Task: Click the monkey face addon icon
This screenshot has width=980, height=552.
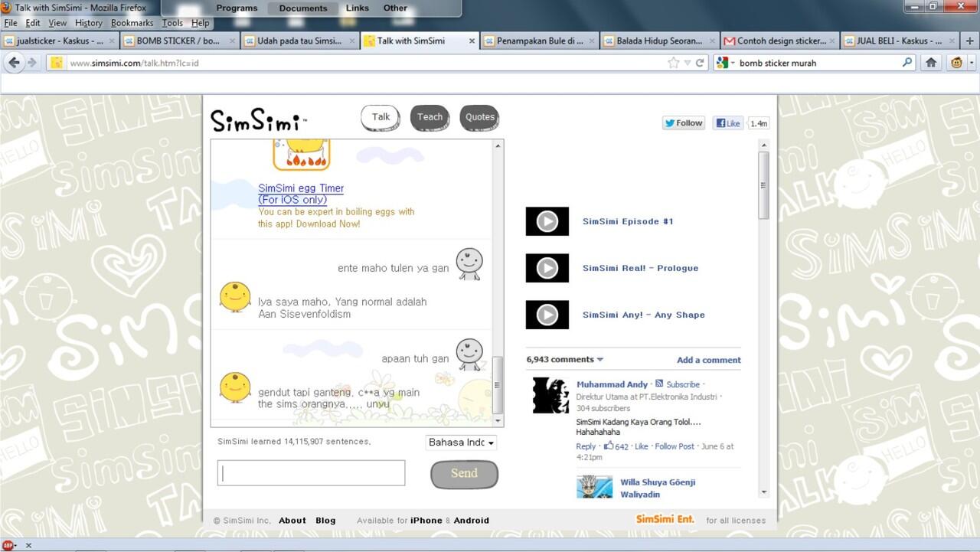Action: [x=957, y=63]
